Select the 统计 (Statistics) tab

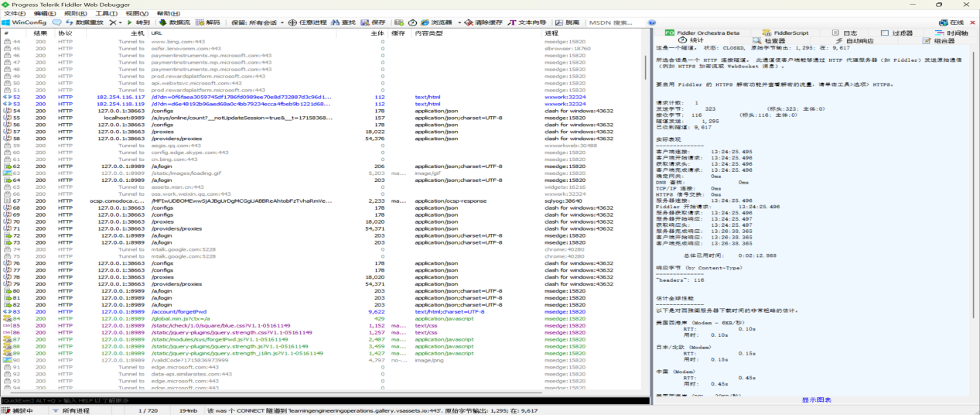[x=690, y=40]
